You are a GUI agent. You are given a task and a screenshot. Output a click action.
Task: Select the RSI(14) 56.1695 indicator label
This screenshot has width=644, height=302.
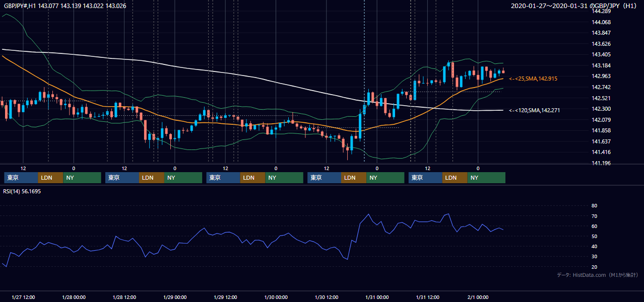click(22, 191)
